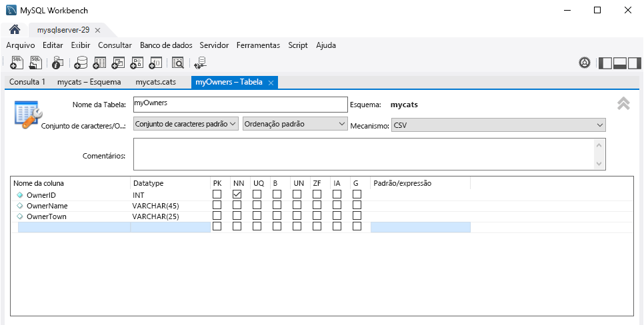Image resolution: width=644 pixels, height=325 pixels.
Task: Close the myOwners – Tabela tab
Action: point(271,83)
